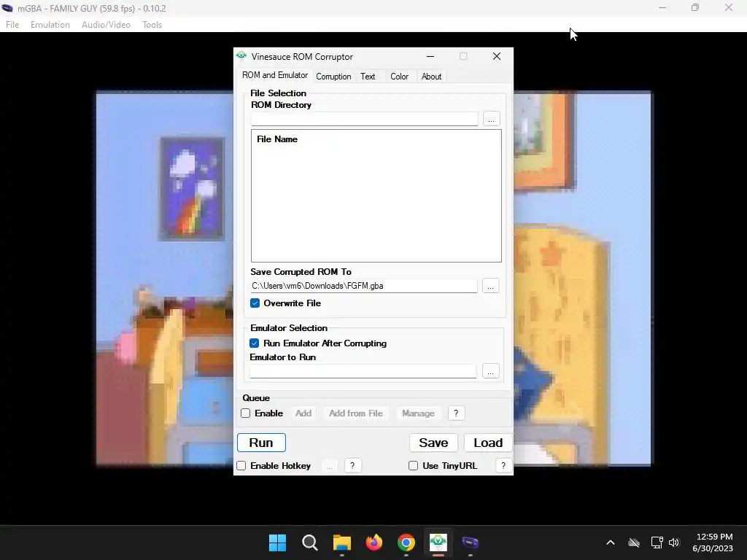Enable the Queue checkbox
This screenshot has height=560, width=747.
coord(245,413)
